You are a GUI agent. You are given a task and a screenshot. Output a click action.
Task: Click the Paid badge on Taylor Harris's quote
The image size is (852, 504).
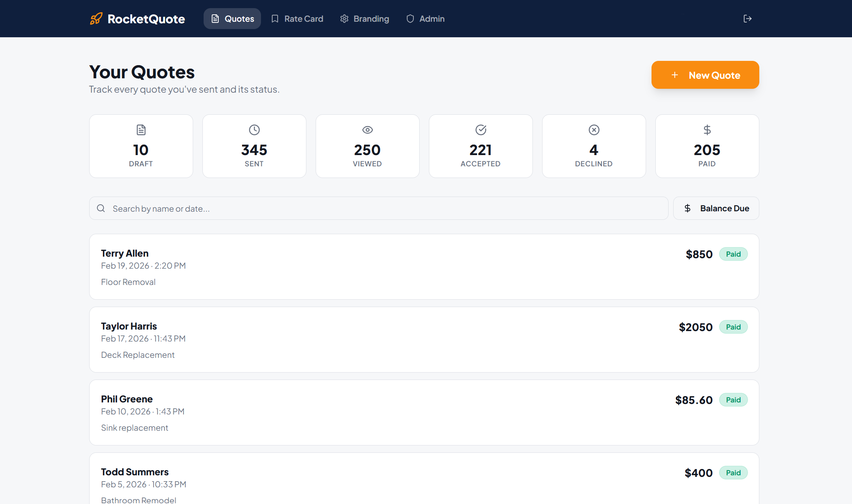tap(733, 327)
